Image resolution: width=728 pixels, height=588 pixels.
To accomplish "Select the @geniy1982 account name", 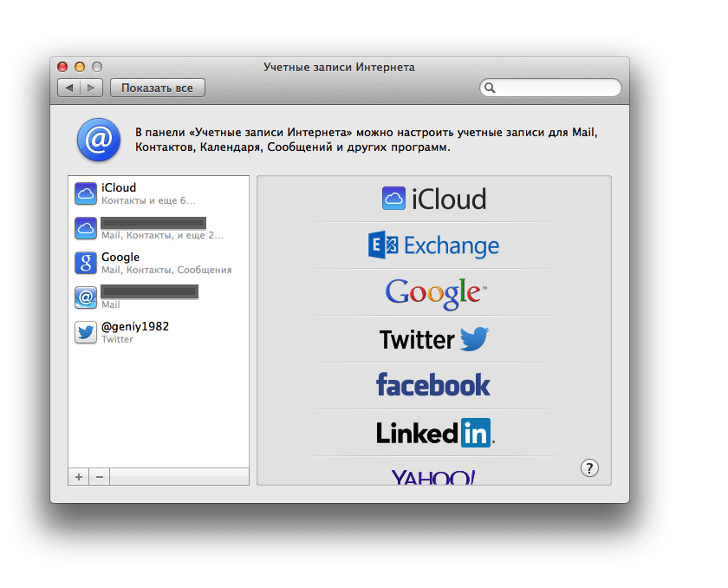I will (135, 326).
